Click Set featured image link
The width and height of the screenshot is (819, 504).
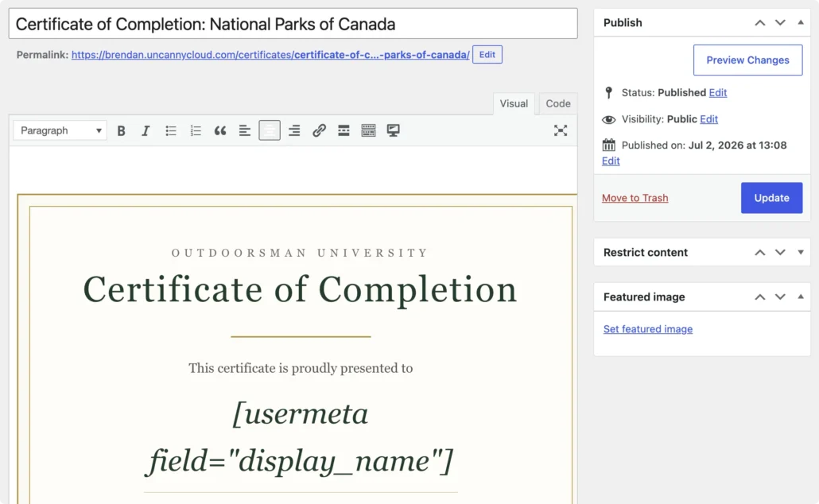(x=648, y=329)
